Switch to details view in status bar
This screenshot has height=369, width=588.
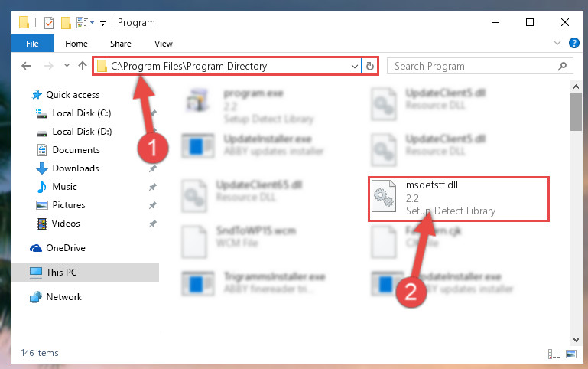554,354
